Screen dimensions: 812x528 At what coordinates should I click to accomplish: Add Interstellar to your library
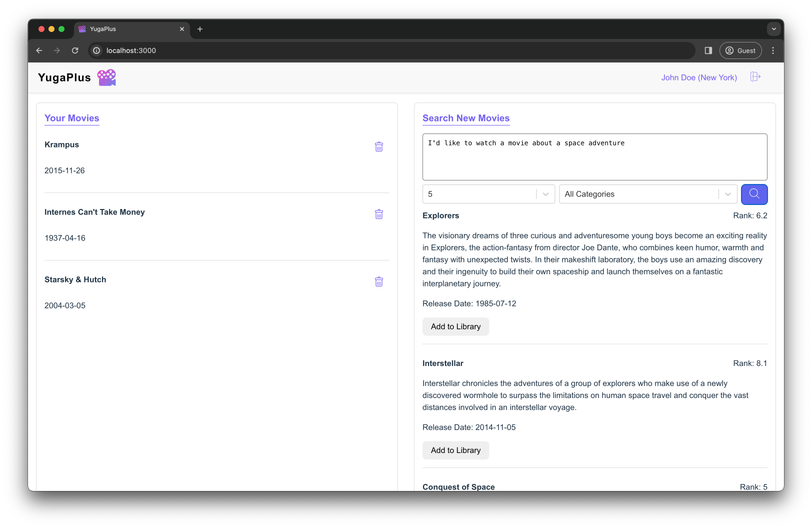click(455, 450)
